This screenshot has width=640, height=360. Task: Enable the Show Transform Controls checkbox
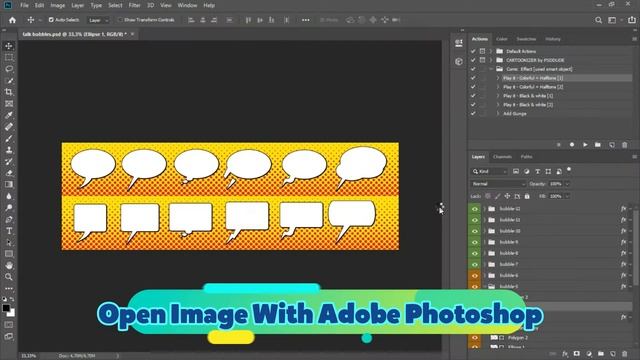click(x=120, y=20)
